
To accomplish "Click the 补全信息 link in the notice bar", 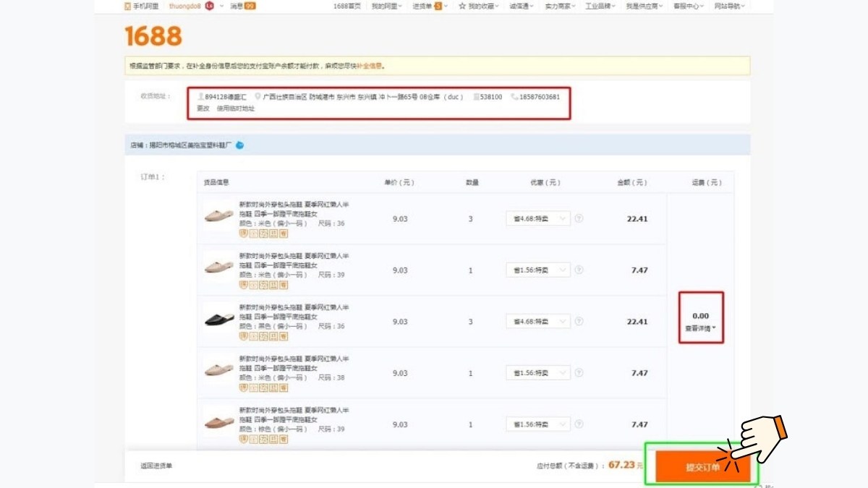I will coord(369,66).
